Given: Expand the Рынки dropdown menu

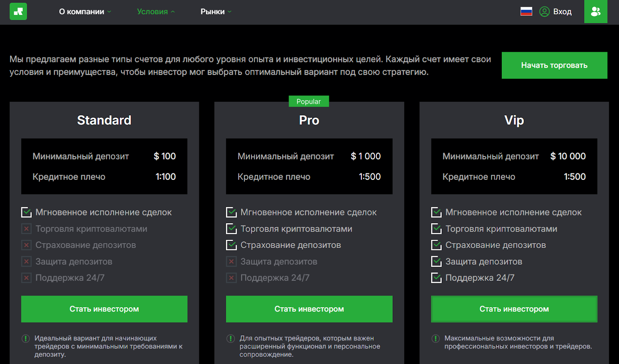Looking at the screenshot, I should click(x=216, y=12).
